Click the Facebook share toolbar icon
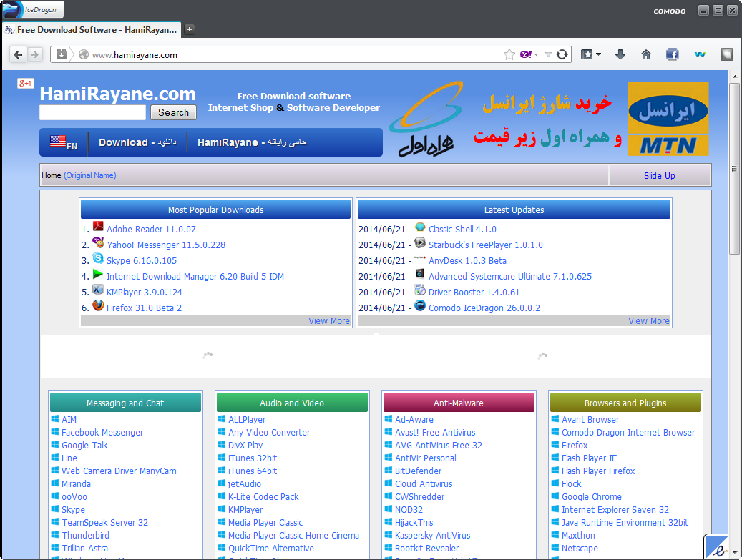742x560 pixels. pos(672,54)
